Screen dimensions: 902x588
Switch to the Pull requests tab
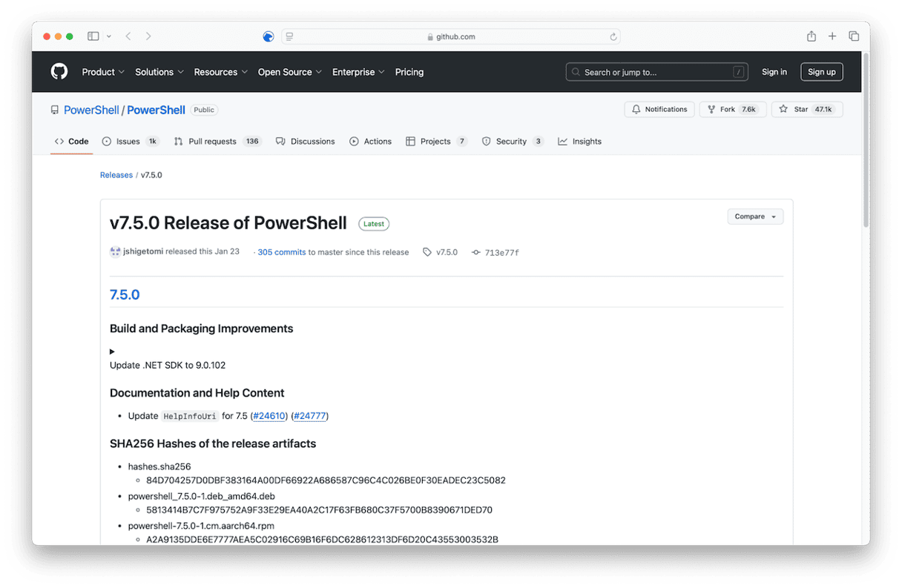(217, 141)
